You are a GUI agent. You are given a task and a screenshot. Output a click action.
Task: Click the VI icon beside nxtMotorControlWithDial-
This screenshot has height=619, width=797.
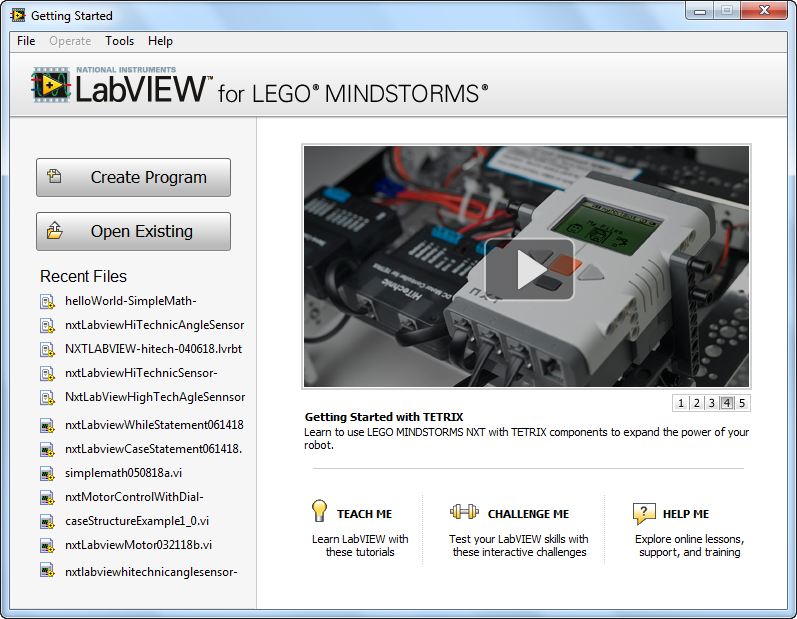pos(47,498)
